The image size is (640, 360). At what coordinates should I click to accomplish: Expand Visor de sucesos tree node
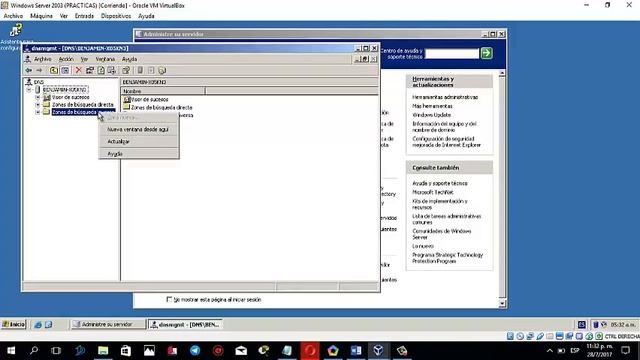click(38, 97)
